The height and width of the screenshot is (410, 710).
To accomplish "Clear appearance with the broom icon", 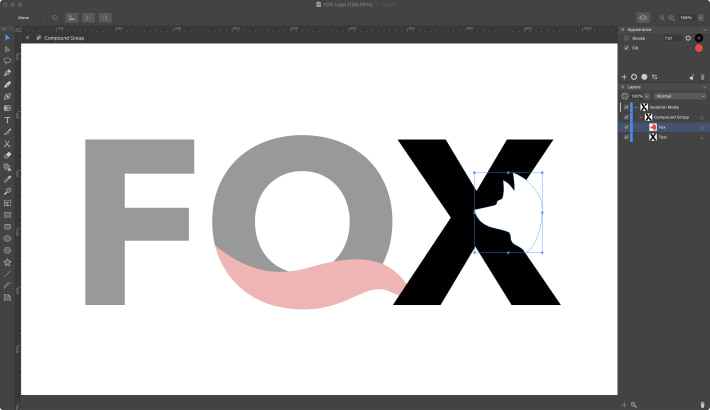I will click(691, 77).
